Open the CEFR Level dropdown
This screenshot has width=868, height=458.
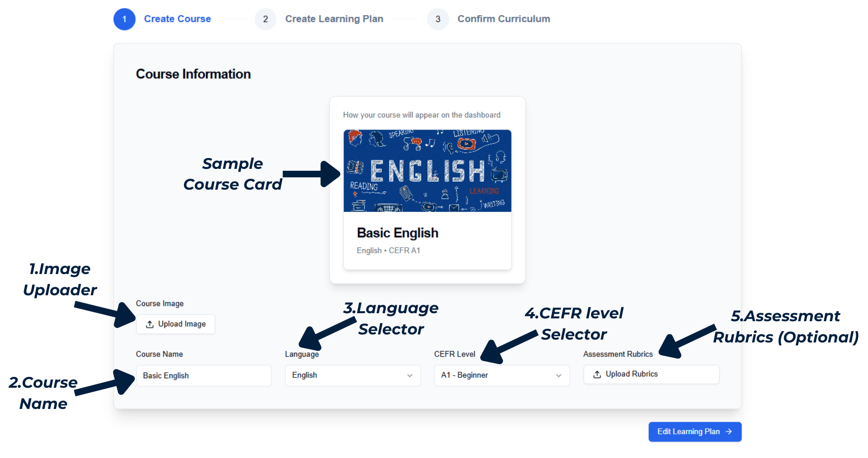(x=501, y=375)
